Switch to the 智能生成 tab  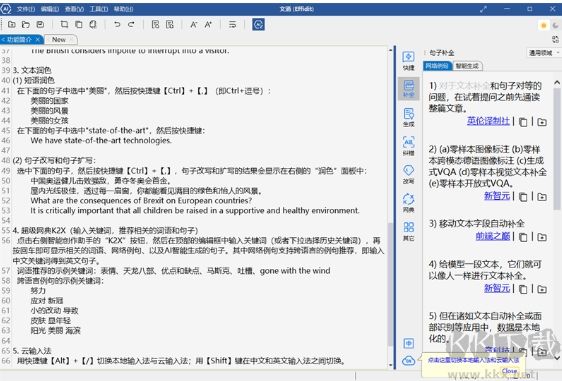point(467,66)
